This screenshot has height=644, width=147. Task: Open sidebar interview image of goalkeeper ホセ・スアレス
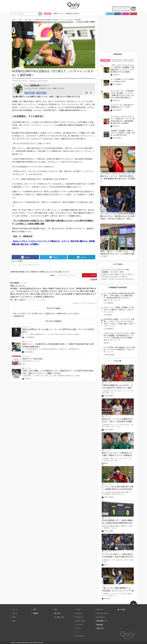point(118,159)
